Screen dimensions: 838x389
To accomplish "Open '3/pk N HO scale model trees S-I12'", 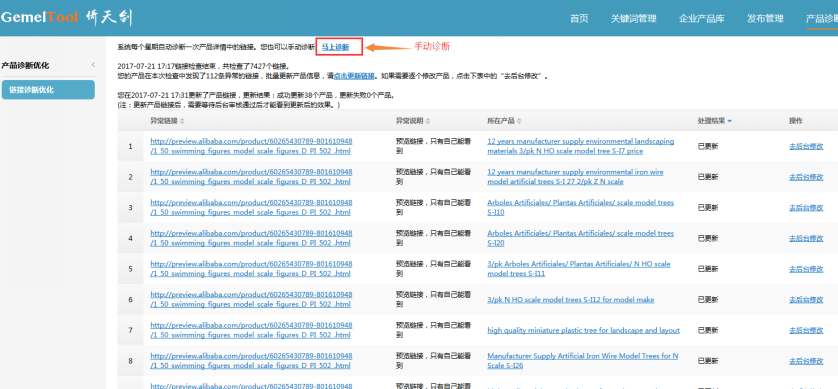I will pyautogui.click(x=571, y=300).
